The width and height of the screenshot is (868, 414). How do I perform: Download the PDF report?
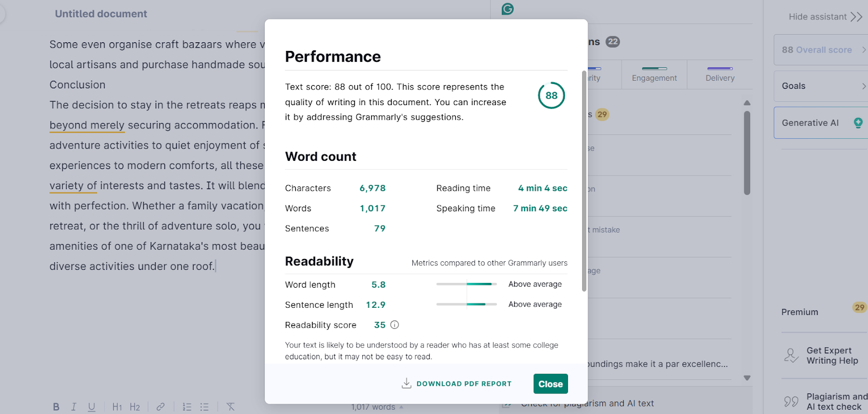[x=457, y=384]
